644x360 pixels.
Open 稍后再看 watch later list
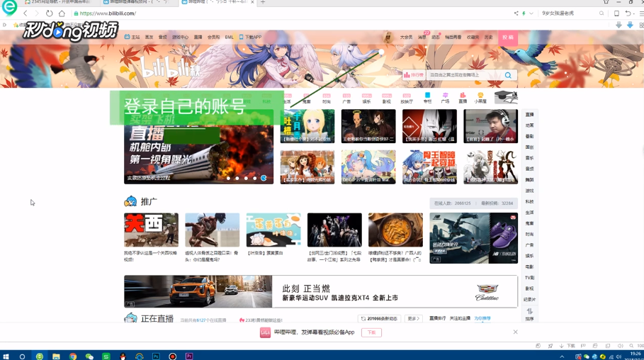click(453, 37)
